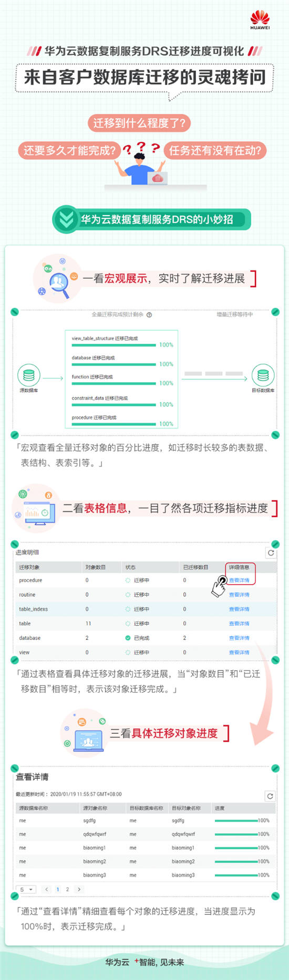The height and width of the screenshot is (980, 289).
Task: Click the 目标数据库 database icon
Action: [x=263, y=375]
